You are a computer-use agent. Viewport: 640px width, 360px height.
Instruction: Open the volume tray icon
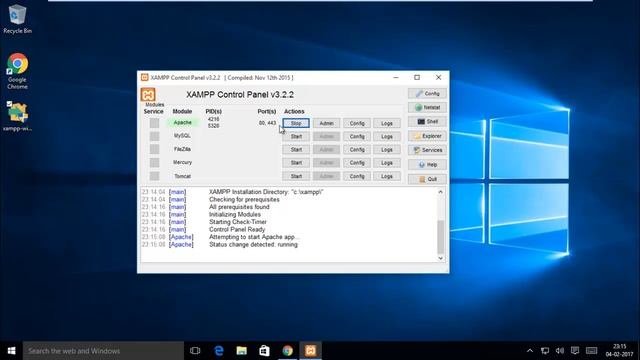[560, 351]
